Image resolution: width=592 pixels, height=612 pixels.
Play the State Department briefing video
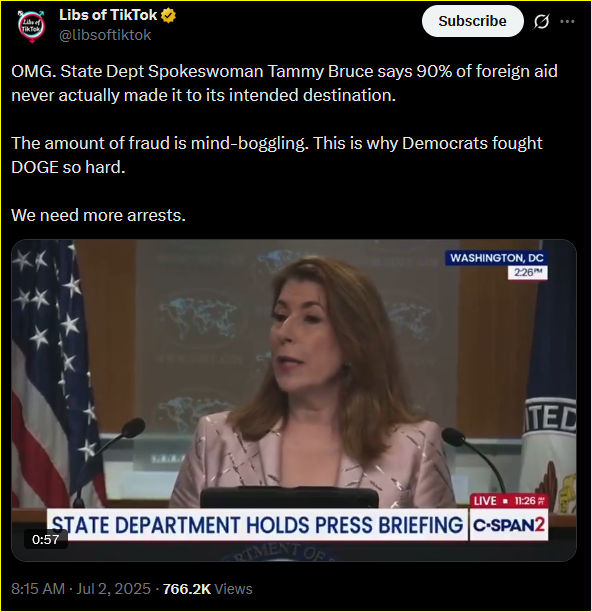click(x=294, y=400)
